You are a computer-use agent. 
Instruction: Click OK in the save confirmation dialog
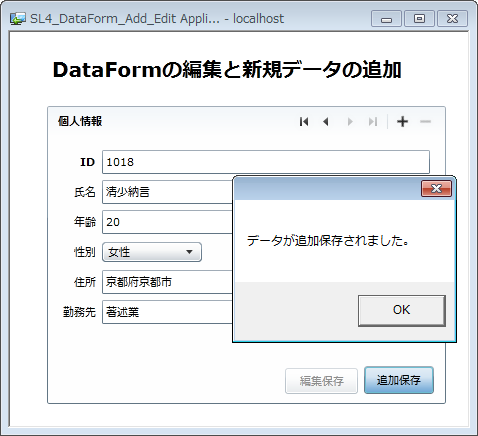pos(402,310)
